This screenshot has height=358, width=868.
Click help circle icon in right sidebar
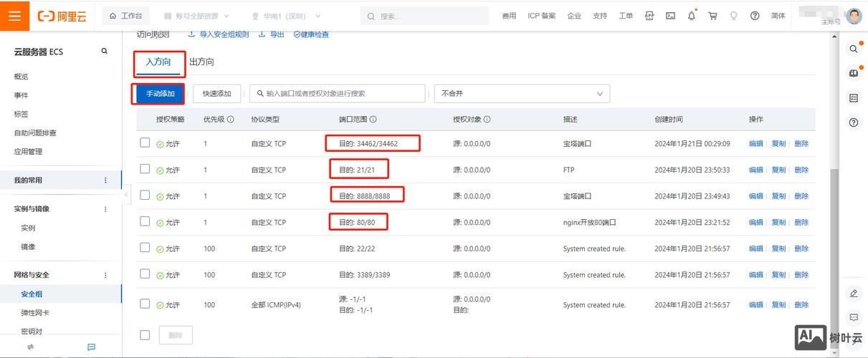coord(853,122)
